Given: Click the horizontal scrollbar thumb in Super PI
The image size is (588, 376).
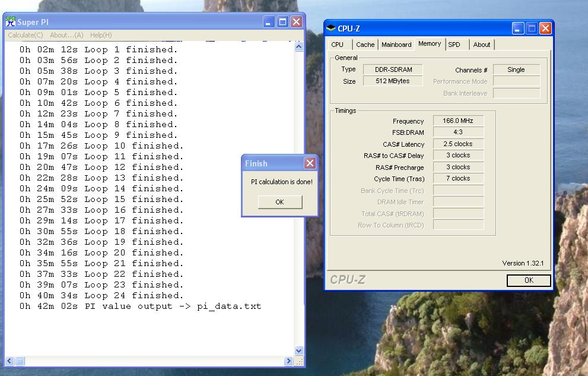Looking at the screenshot, I should click(x=20, y=361).
